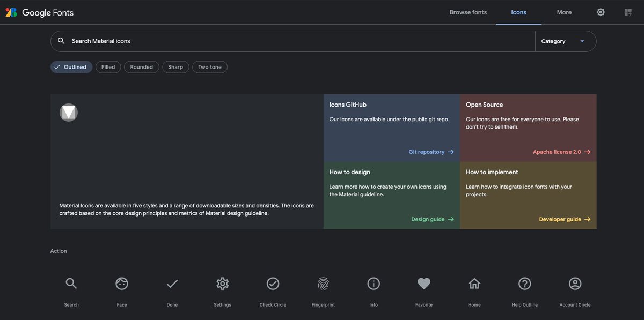Choose the Outlined style chip
Screen dimensions: 644x320
click(71, 67)
